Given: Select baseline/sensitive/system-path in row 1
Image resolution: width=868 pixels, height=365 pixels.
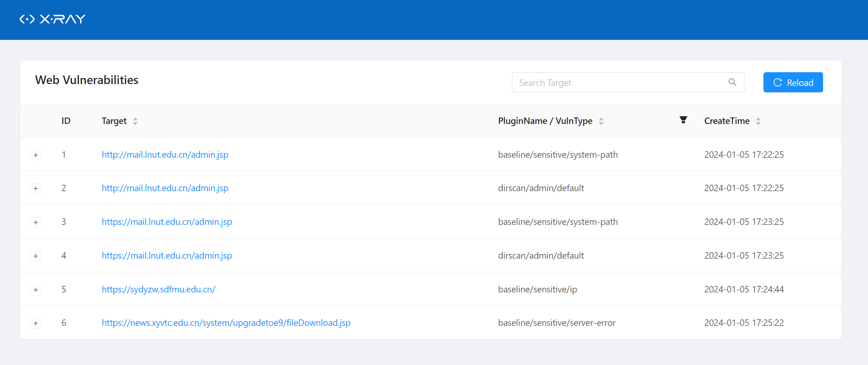Looking at the screenshot, I should coord(558,155).
